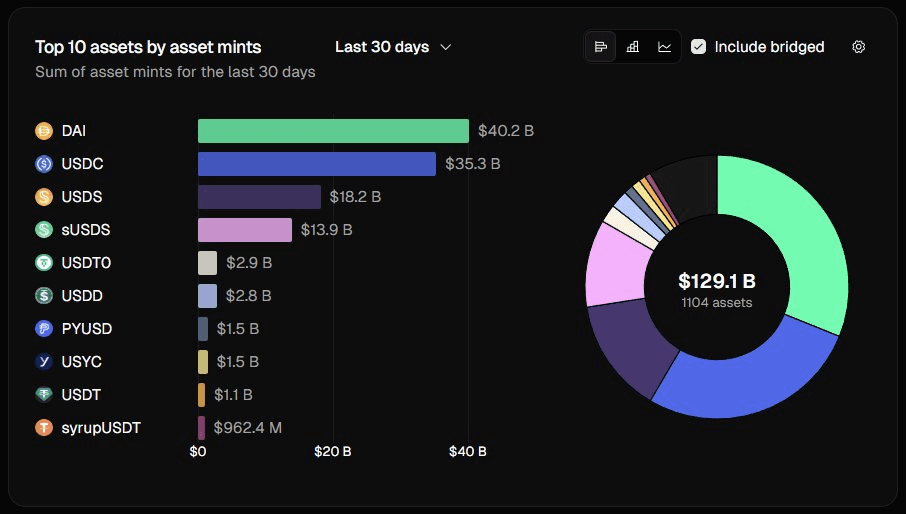906x514 pixels.
Task: Click the USYC token icon
Action: coord(44,362)
